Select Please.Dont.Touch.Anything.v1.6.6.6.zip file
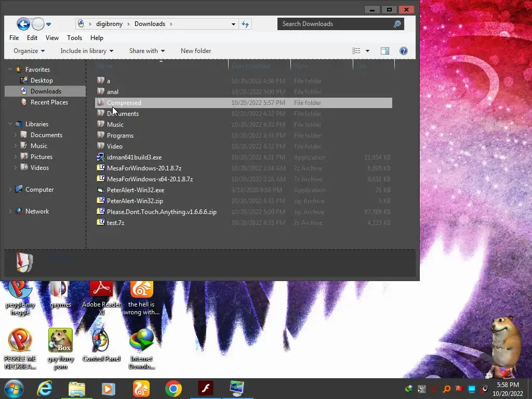Viewport: 532px width, 399px height. pos(162,212)
